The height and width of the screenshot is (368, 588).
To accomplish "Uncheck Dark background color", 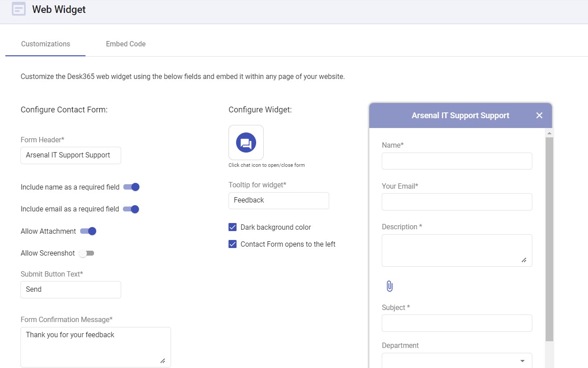I will coord(232,227).
